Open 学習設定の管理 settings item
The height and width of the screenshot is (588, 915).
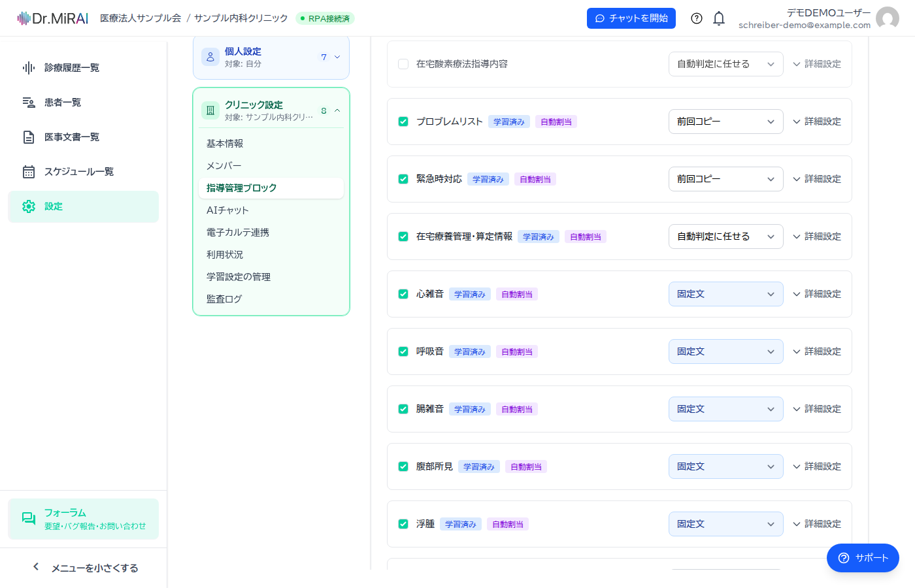[x=271, y=277]
